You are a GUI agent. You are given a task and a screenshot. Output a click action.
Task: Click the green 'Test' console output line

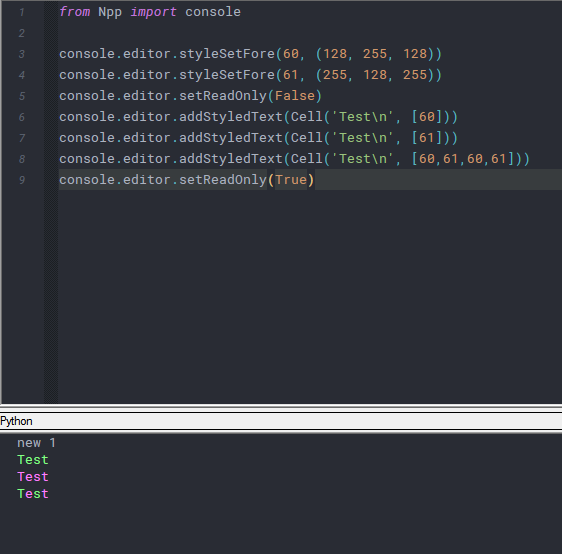pyautogui.click(x=33, y=460)
